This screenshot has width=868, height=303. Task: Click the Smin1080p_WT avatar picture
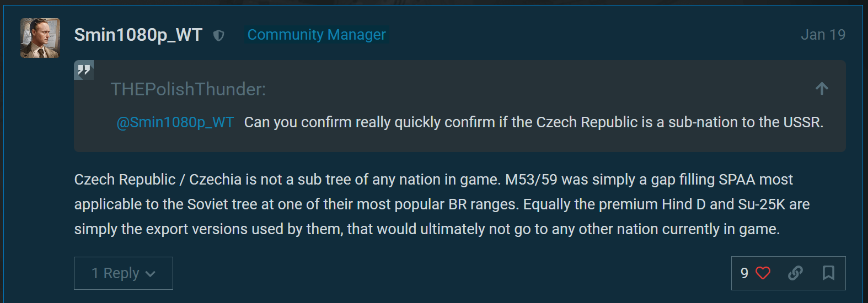[x=40, y=38]
